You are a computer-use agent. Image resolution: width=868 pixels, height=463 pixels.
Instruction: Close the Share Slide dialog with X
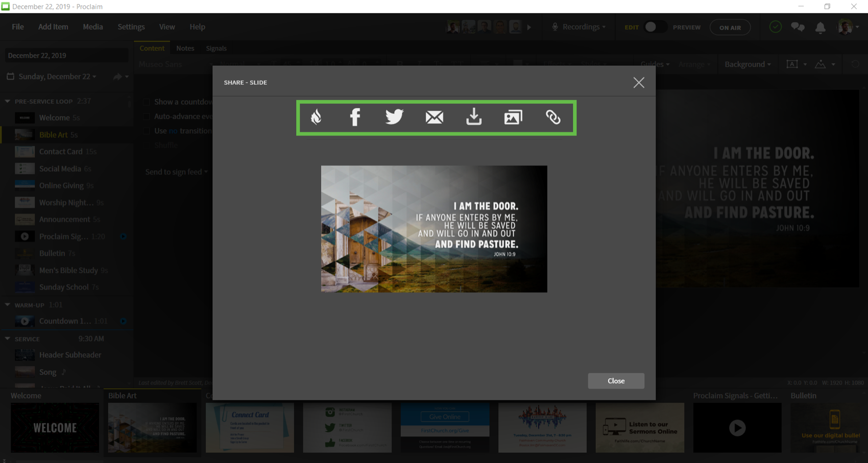tap(639, 83)
